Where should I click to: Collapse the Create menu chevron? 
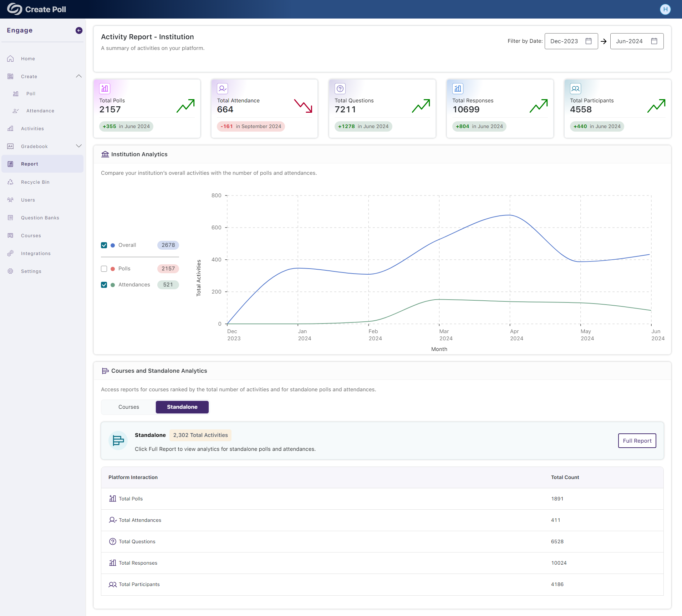[79, 76]
